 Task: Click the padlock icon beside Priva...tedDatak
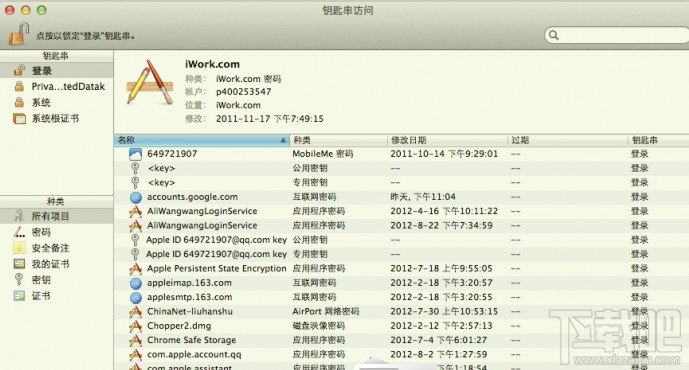coord(19,86)
